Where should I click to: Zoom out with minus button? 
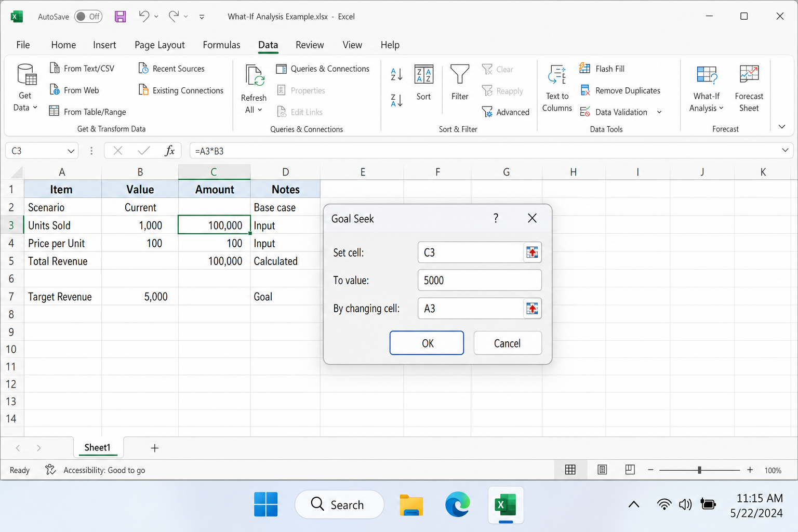[650, 470]
